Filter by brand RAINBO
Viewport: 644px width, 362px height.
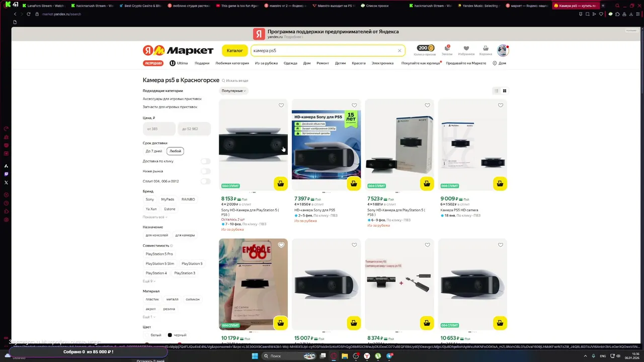[188, 200]
